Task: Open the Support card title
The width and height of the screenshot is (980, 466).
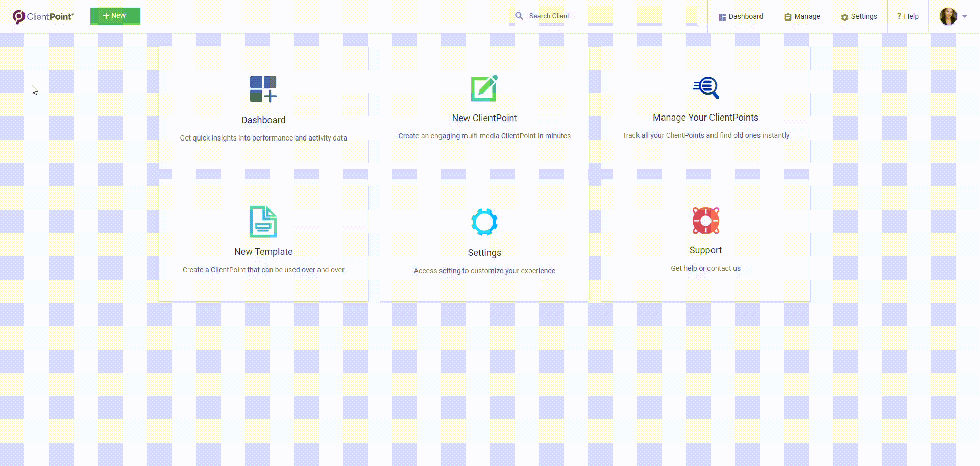Action: 705,250
